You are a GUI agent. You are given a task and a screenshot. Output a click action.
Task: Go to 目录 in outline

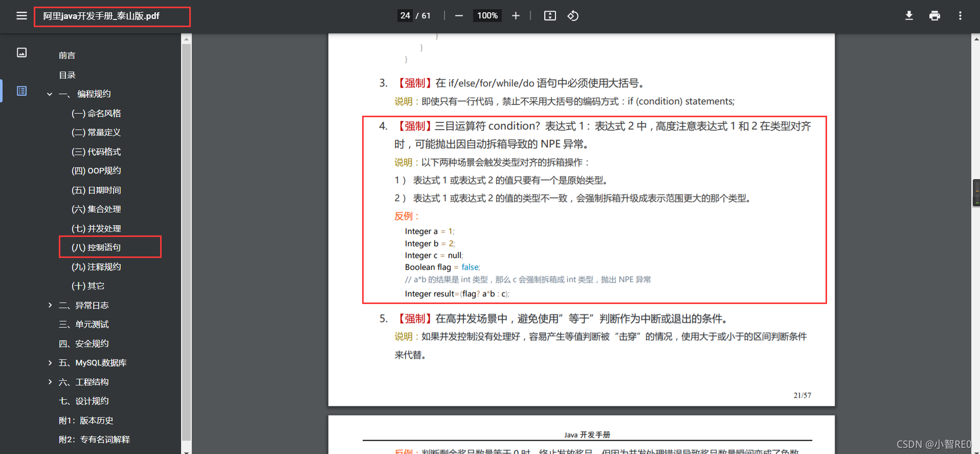click(x=67, y=75)
